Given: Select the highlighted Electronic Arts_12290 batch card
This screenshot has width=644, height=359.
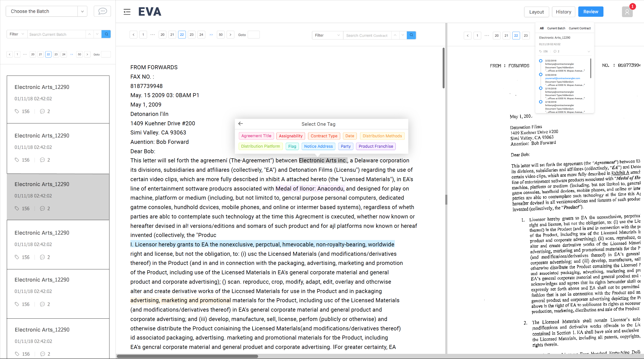Looking at the screenshot, I should pyautogui.click(x=58, y=197).
